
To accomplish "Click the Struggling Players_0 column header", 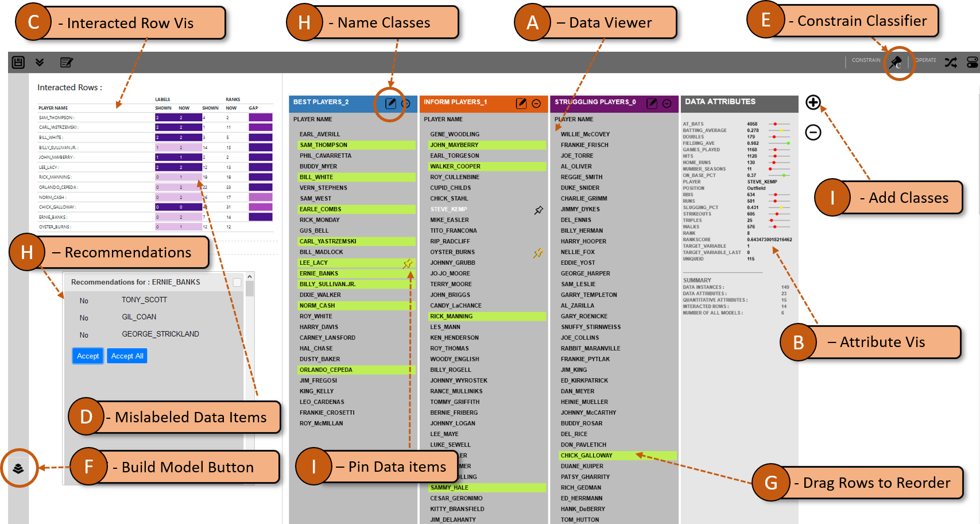I will [595, 102].
